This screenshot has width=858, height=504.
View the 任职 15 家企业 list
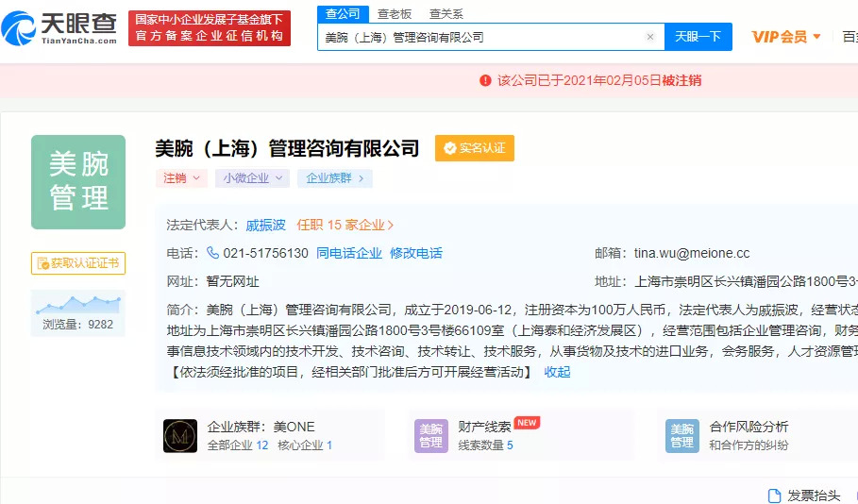[345, 225]
